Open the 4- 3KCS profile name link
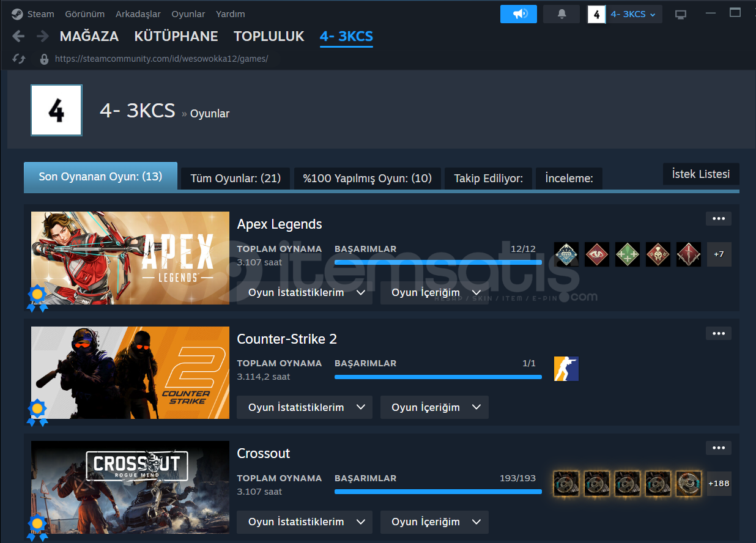Viewport: 756px width, 543px height. pos(138,111)
